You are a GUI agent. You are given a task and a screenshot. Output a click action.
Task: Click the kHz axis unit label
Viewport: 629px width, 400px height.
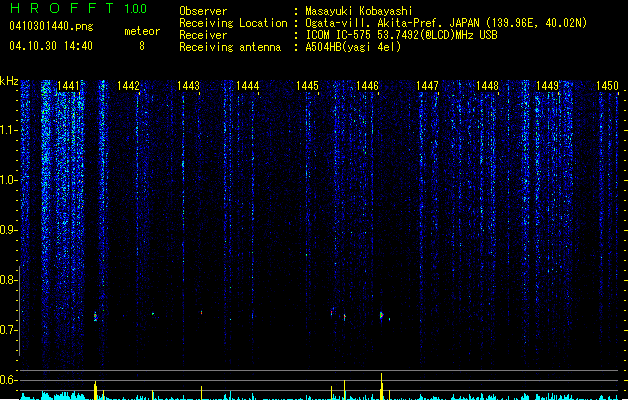[x=9, y=81]
